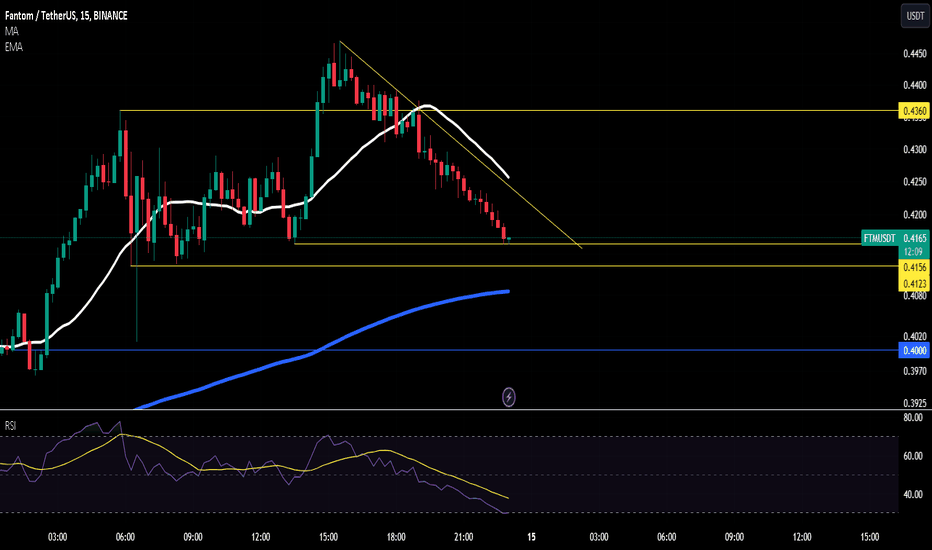Click the RSI 80.00 scale value
Viewport: 932px width, 550px height.
click(913, 417)
